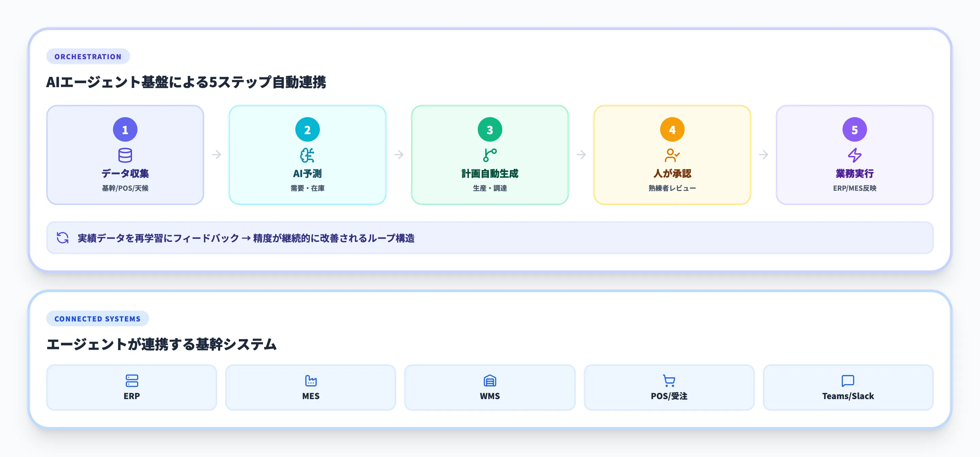The height and width of the screenshot is (457, 980).
Task: Click the person-check icon in 人が承認
Action: click(x=672, y=155)
